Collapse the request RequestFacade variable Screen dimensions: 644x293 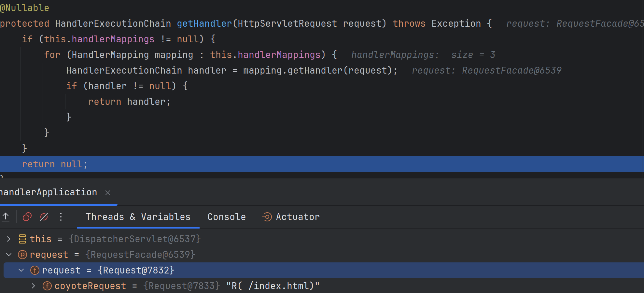point(9,255)
